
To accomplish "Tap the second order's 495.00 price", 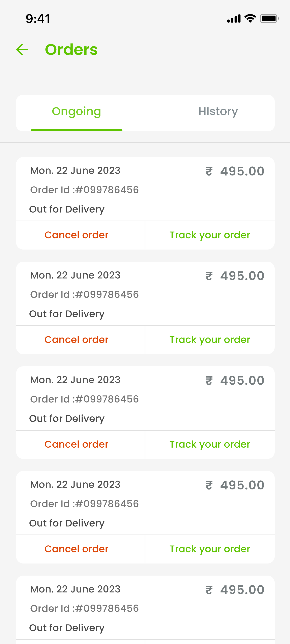I will [x=242, y=276].
